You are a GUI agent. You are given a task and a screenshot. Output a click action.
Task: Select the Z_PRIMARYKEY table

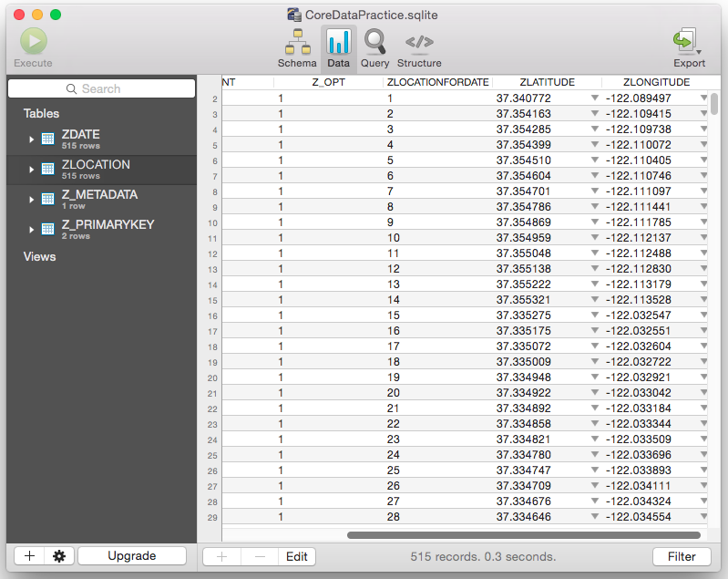pyautogui.click(x=102, y=230)
